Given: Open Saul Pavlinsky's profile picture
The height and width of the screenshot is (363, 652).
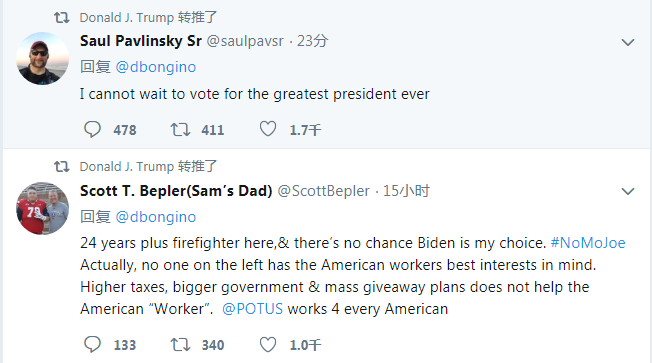Looking at the screenshot, I should coord(42,59).
